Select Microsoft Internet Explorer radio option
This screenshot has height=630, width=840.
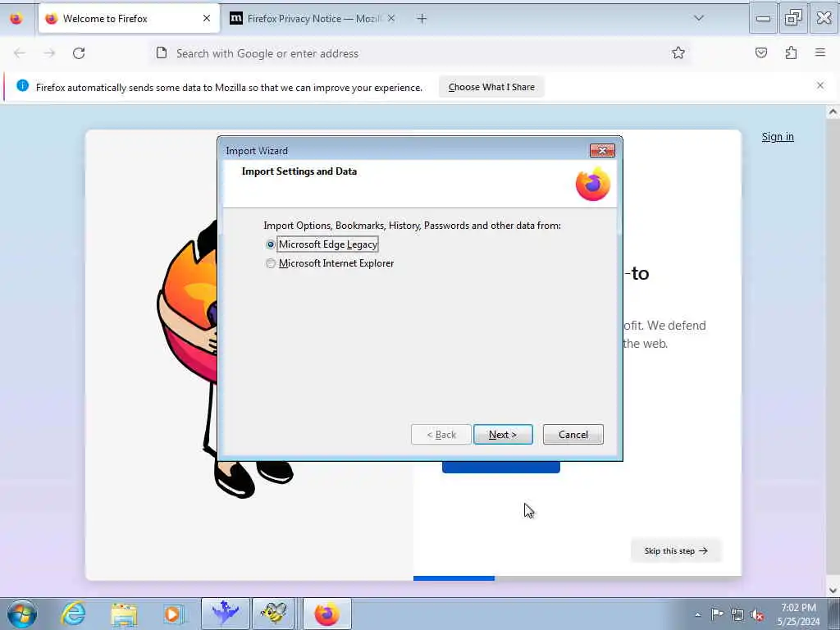[x=271, y=263]
